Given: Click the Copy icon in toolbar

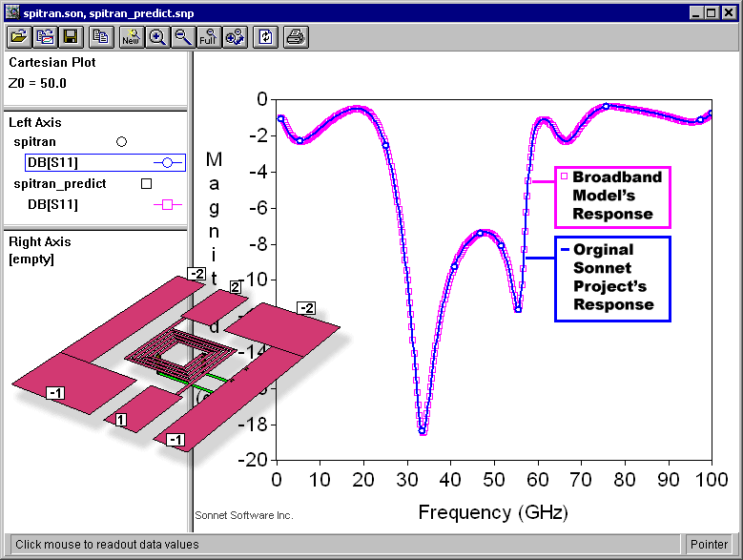Looking at the screenshot, I should (x=100, y=37).
